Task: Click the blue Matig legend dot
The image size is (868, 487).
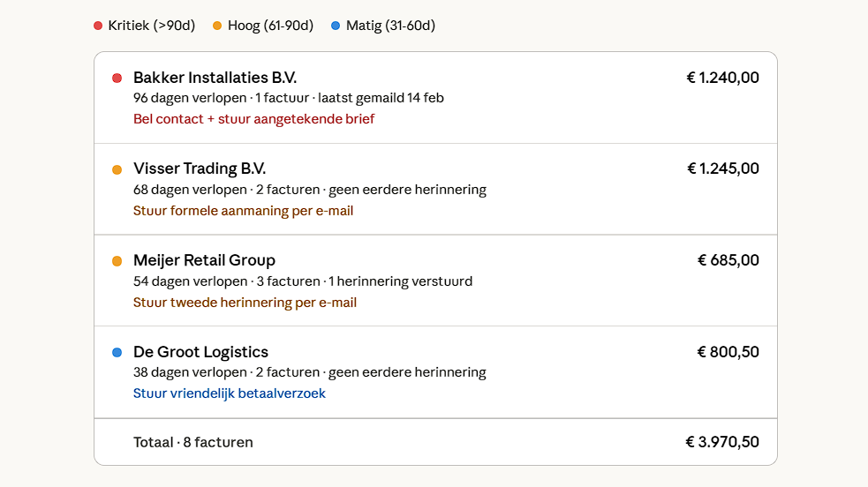Action: pyautogui.click(x=336, y=26)
